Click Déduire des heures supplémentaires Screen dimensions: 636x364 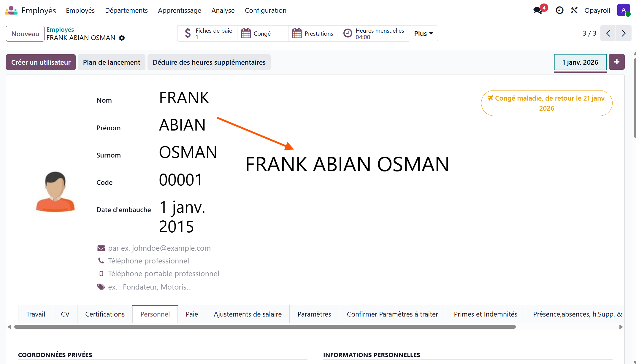click(x=209, y=62)
